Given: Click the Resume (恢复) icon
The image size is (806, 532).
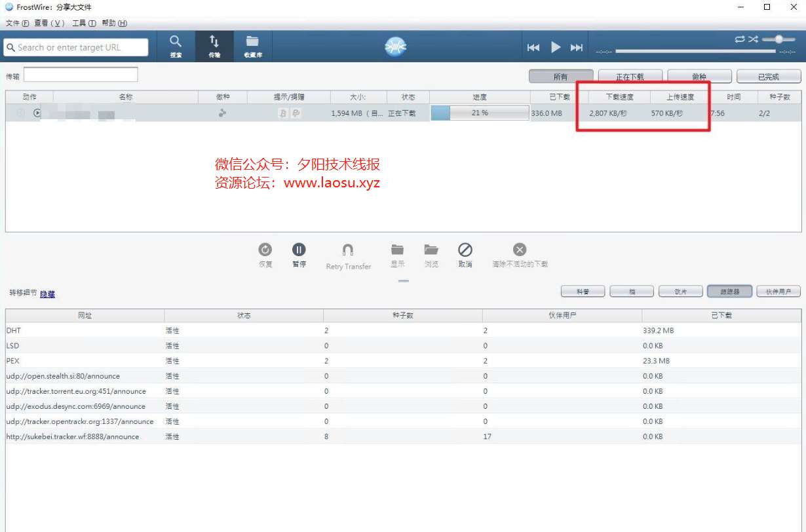Looking at the screenshot, I should pyautogui.click(x=265, y=250).
